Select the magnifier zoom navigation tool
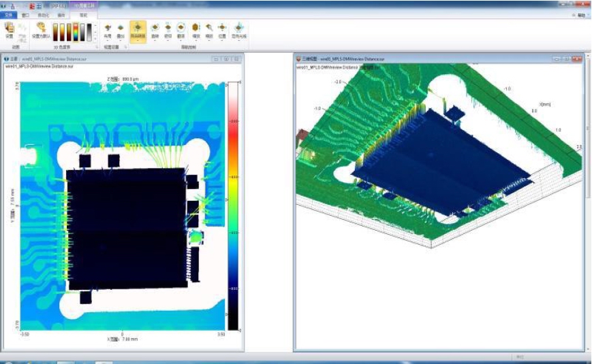 click(x=208, y=31)
